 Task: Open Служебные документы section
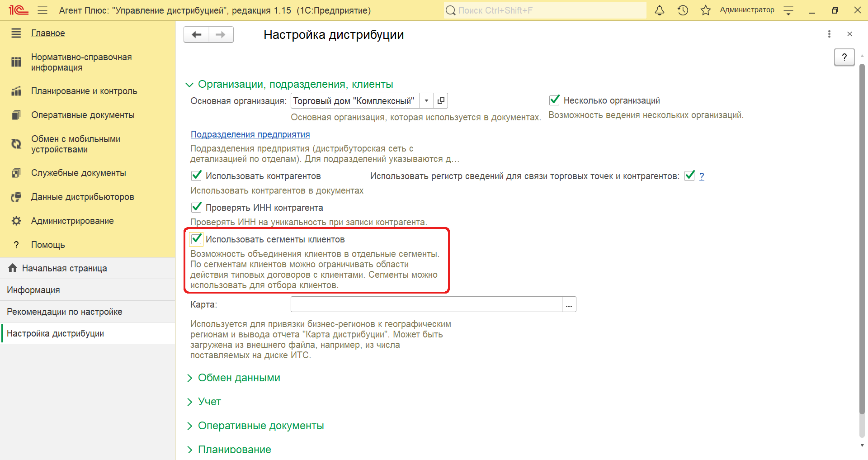tap(79, 173)
